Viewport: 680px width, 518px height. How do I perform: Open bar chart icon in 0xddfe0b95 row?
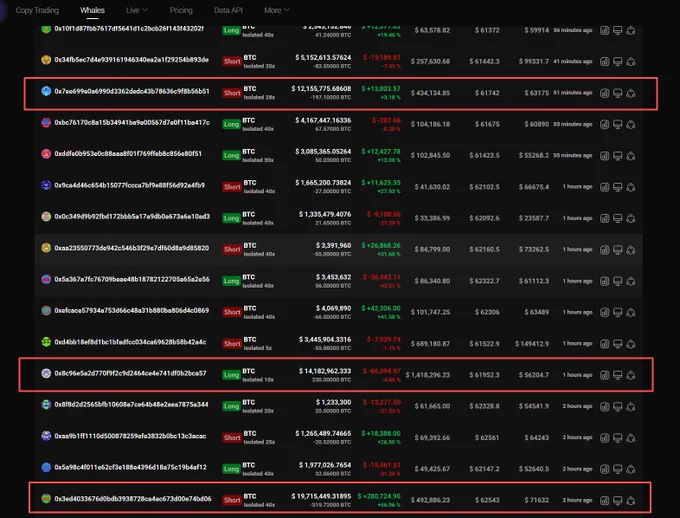pos(605,156)
